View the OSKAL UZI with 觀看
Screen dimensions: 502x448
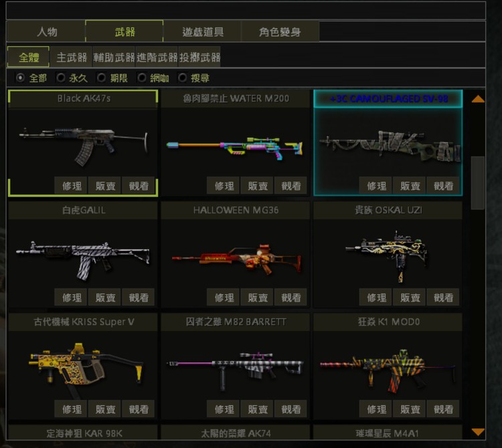point(443,298)
